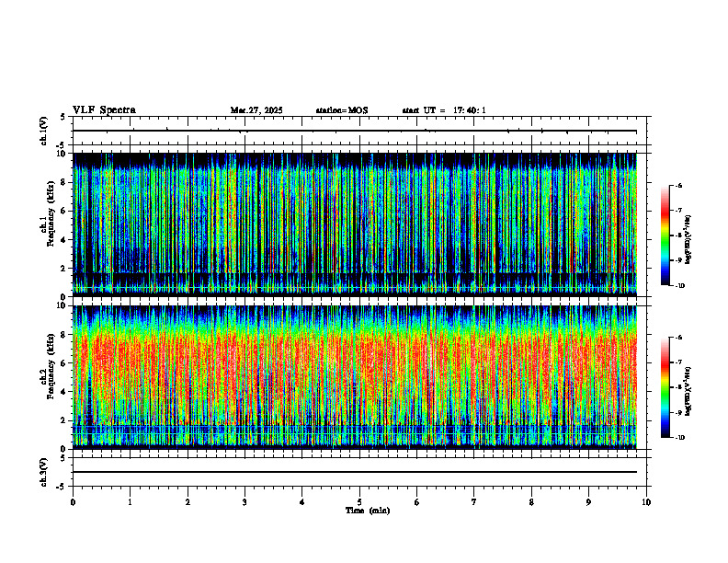Click the ch.3 voltage waveform trace
The height and width of the screenshot is (563, 728).
[x=355, y=472]
